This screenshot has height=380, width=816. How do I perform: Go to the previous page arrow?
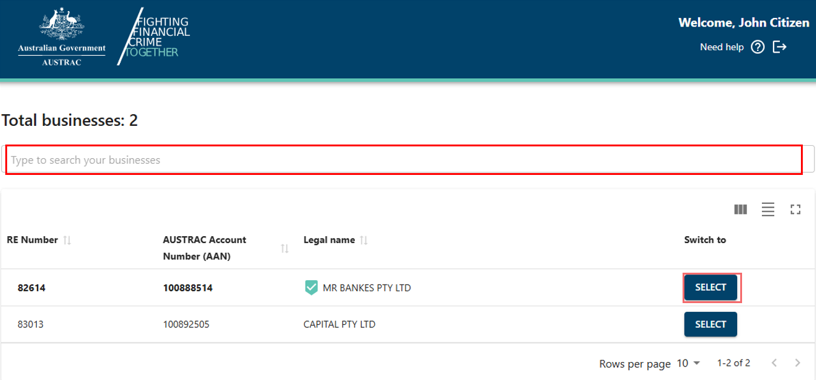click(x=774, y=363)
